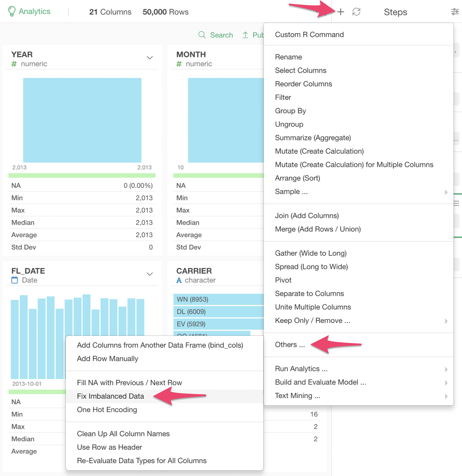Screen dimensions: 462x476
Task: Select Fix Imbalanced Data menu item
Action: pyautogui.click(x=110, y=396)
